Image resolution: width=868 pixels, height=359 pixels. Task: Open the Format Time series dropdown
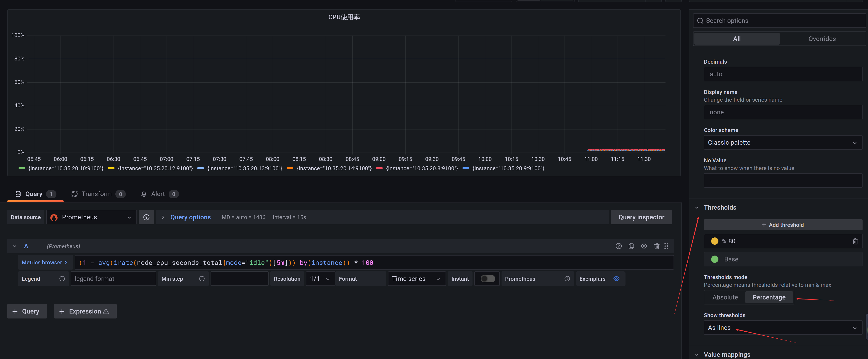pos(417,279)
